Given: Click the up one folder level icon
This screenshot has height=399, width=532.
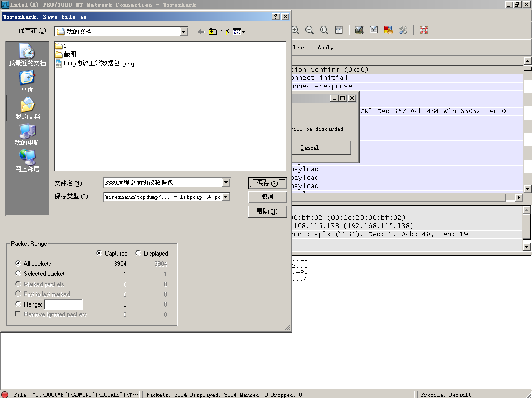Looking at the screenshot, I should (x=212, y=32).
